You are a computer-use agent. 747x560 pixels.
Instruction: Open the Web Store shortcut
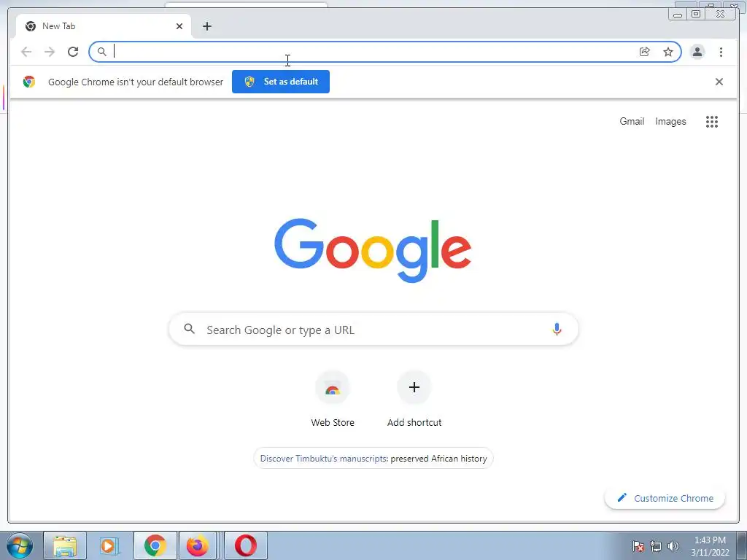(x=333, y=399)
